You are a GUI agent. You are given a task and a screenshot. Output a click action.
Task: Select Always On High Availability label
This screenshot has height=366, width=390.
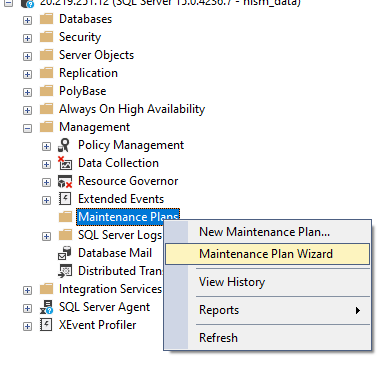132,109
